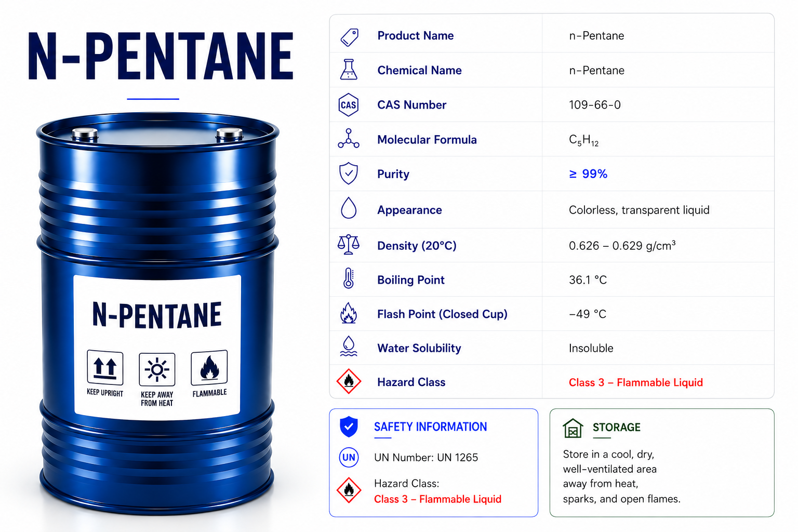Select the large N-PENTANE title above the drum
Image resolution: width=798 pixels, height=532 pixels.
pos(161,56)
